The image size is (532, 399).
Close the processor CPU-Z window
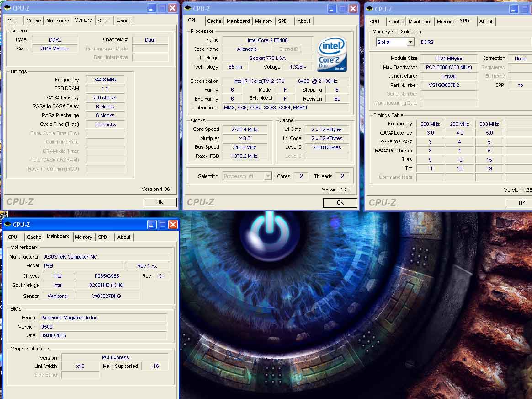click(353, 9)
